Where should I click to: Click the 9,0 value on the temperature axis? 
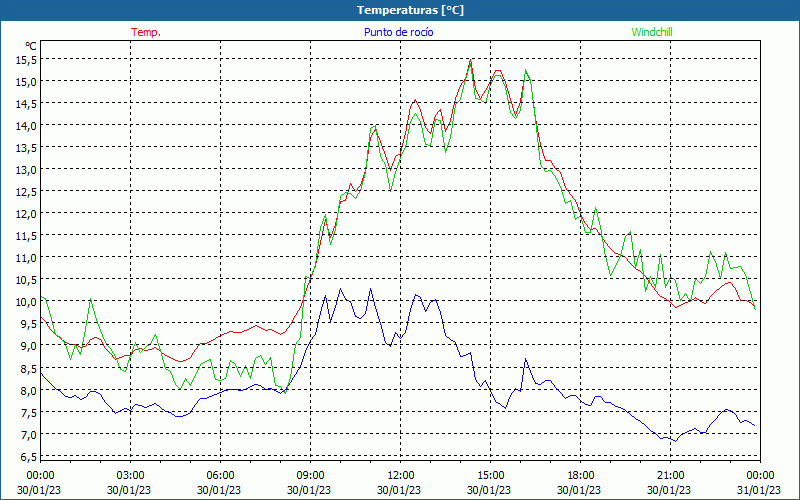pyautogui.click(x=29, y=345)
